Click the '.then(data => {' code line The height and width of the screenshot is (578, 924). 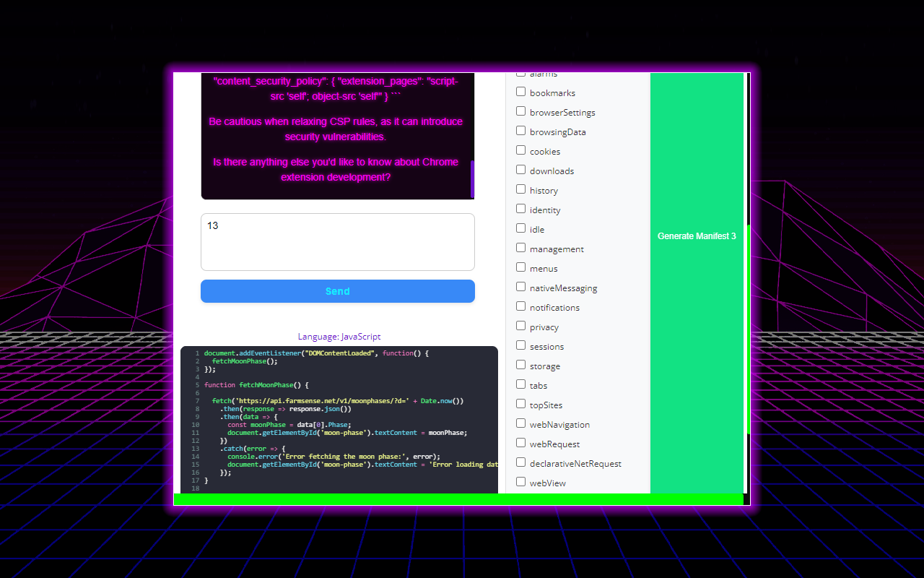[249, 417]
